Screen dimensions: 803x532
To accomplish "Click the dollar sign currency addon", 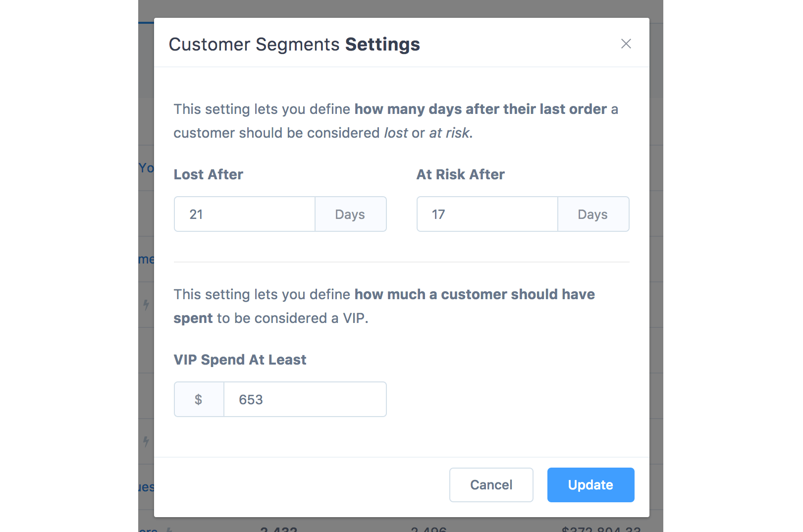I will (199, 400).
